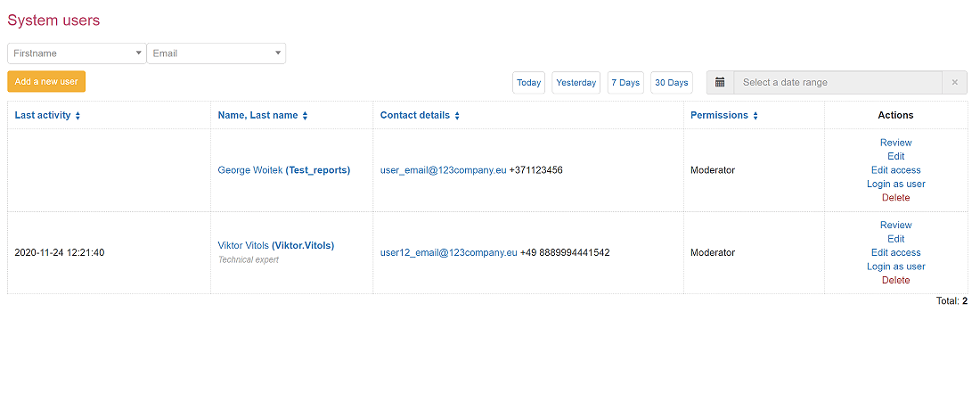Expand the Email filter dropdown
Image resolution: width=980 pixels, height=402 pixels.
pyautogui.click(x=216, y=53)
